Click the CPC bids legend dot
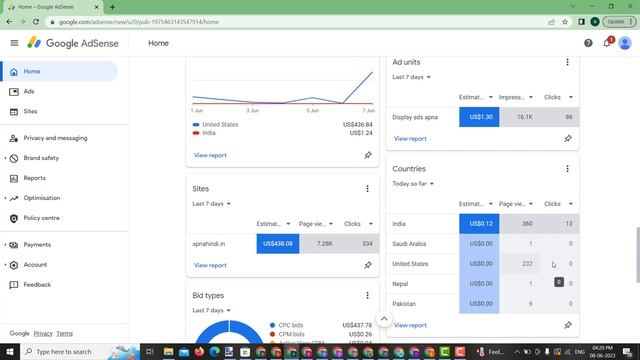640x360 pixels. point(272,325)
